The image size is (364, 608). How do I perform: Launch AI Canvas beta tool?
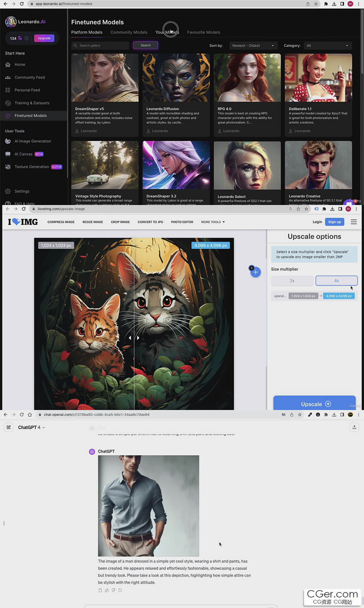[24, 154]
